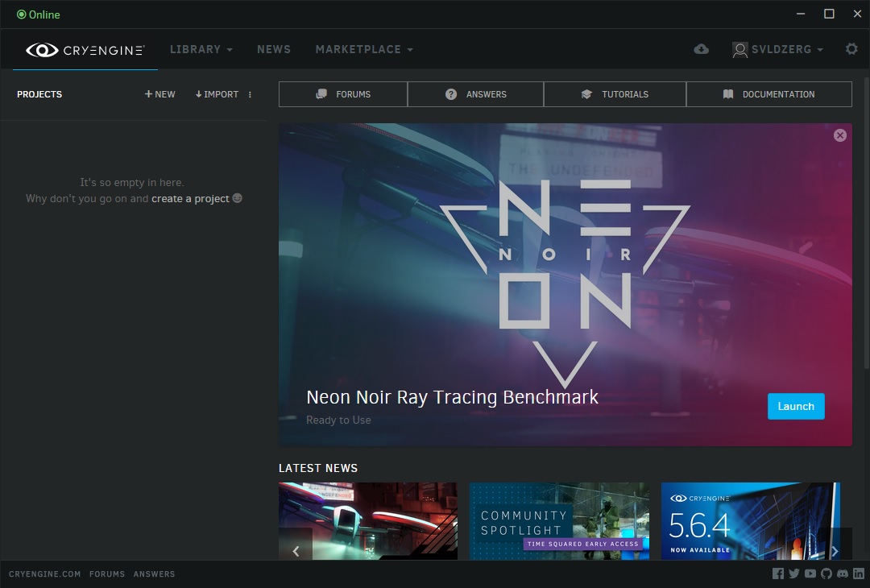
Task: Click the 'Ready to Use' status text
Action: [338, 420]
